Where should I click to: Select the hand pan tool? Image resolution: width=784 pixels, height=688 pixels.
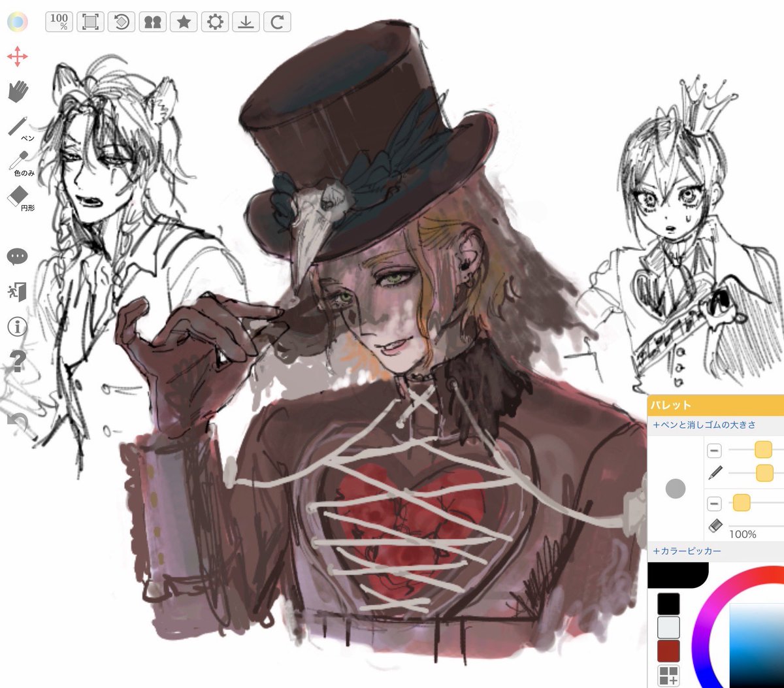point(18,91)
